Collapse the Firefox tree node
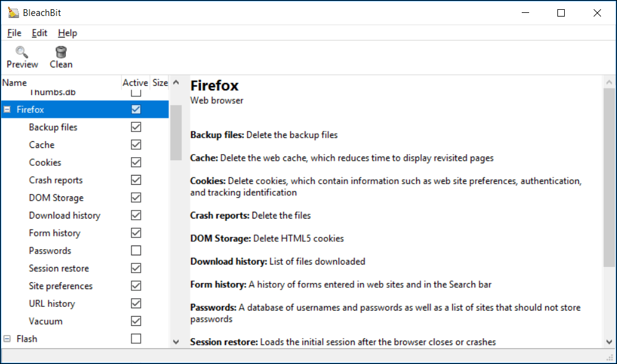This screenshot has height=364, width=617. [7, 109]
